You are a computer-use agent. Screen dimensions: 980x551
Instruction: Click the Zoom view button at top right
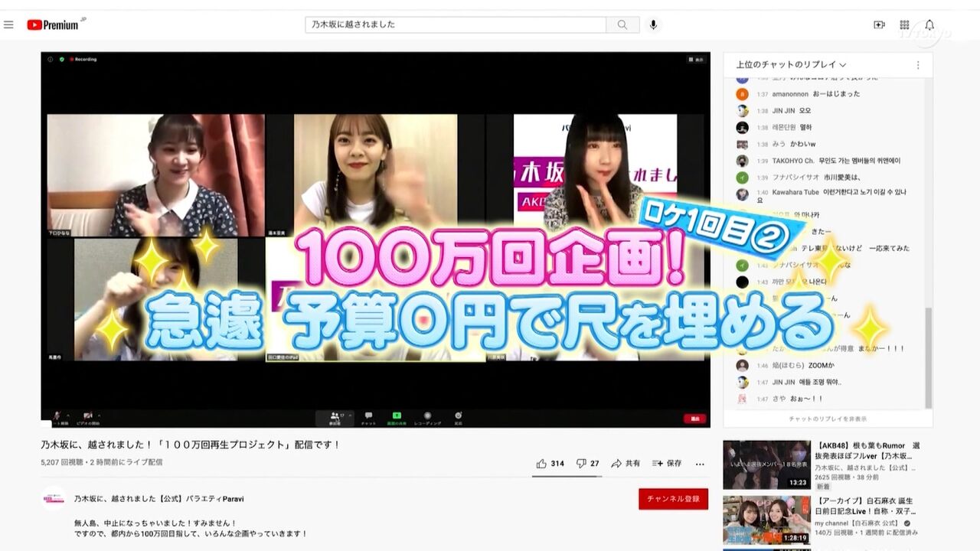696,59
